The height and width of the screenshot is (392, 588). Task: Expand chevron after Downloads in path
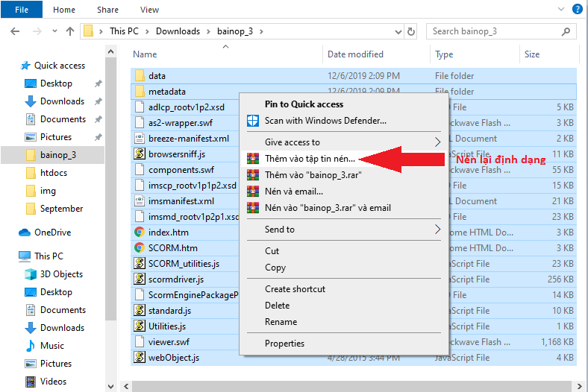tap(208, 31)
